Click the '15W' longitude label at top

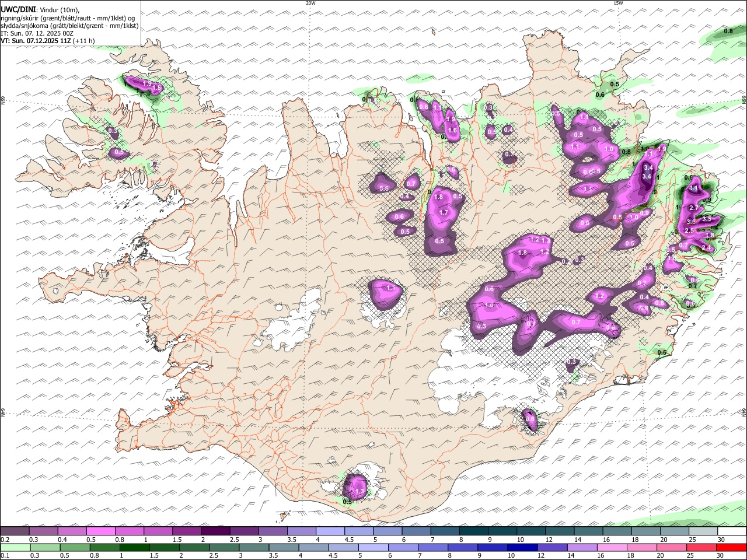(617, 3)
